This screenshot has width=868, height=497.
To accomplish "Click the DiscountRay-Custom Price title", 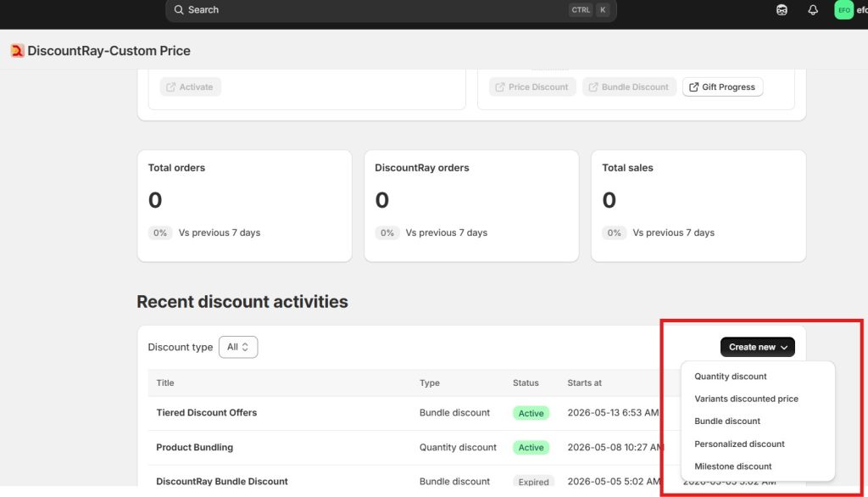I will [109, 50].
